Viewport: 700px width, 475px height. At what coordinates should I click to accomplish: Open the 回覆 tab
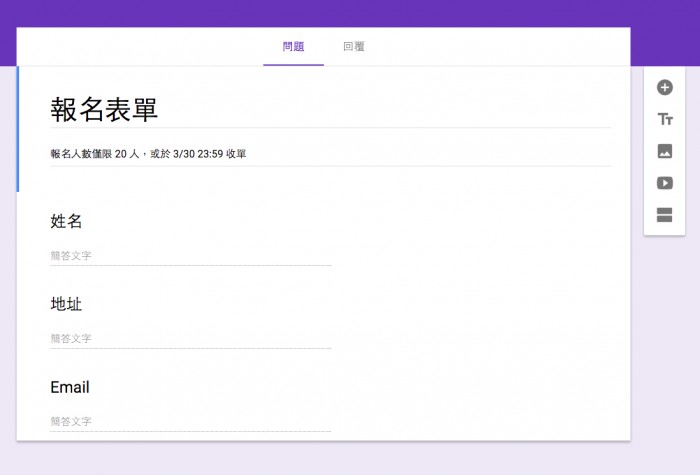(353, 47)
